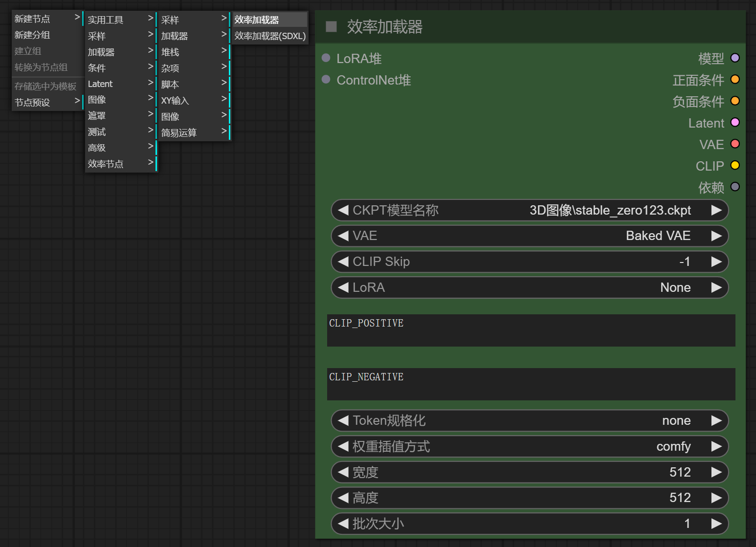Expand 节点预设 submenu
The width and height of the screenshot is (756, 547).
47,102
